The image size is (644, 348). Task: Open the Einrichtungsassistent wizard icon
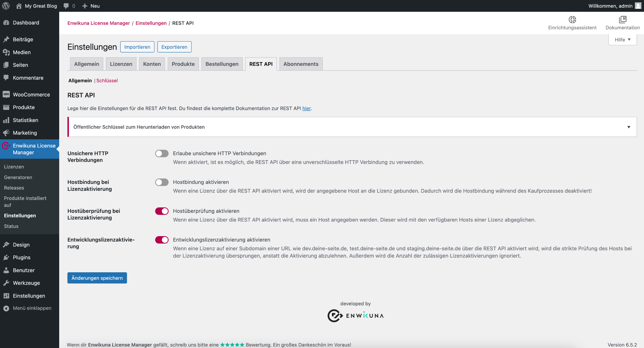pyautogui.click(x=572, y=19)
